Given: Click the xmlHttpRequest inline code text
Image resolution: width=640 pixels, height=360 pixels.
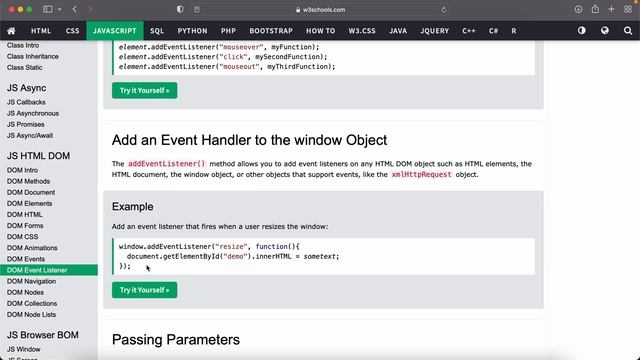Looking at the screenshot, I should [x=421, y=174].
